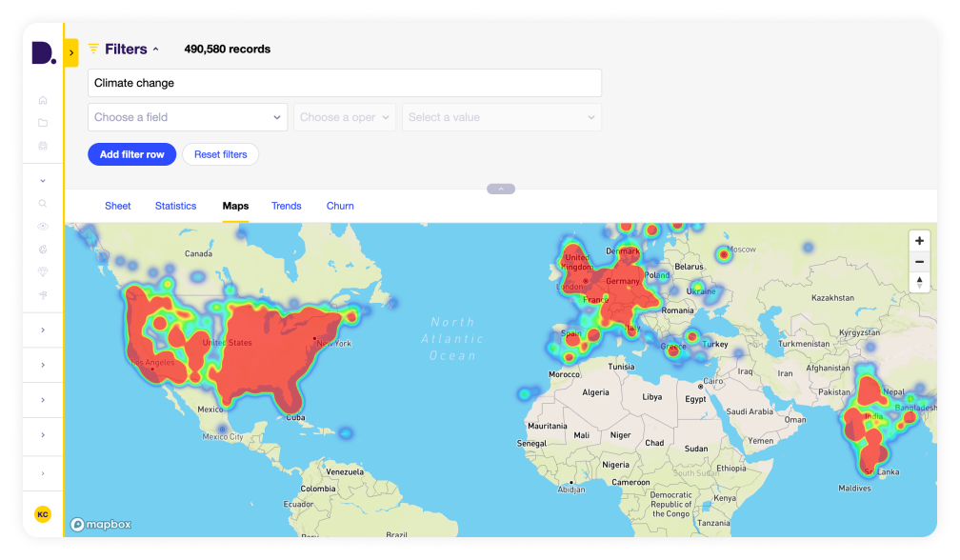Click the North Atlantic Ocean label

point(452,338)
